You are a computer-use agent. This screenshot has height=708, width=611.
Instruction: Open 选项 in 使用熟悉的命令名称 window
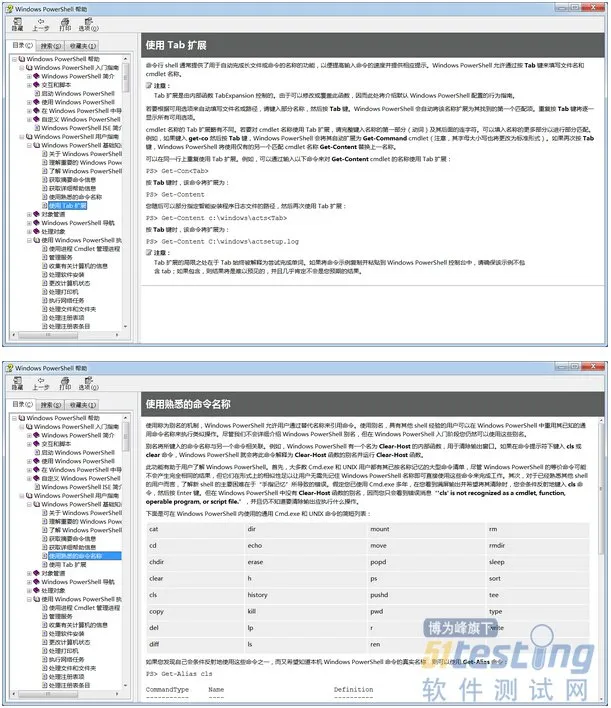pos(88,383)
